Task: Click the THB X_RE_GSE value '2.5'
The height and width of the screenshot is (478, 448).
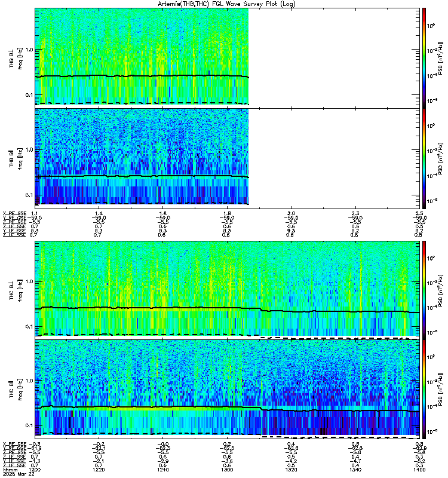Action: tap(419, 213)
